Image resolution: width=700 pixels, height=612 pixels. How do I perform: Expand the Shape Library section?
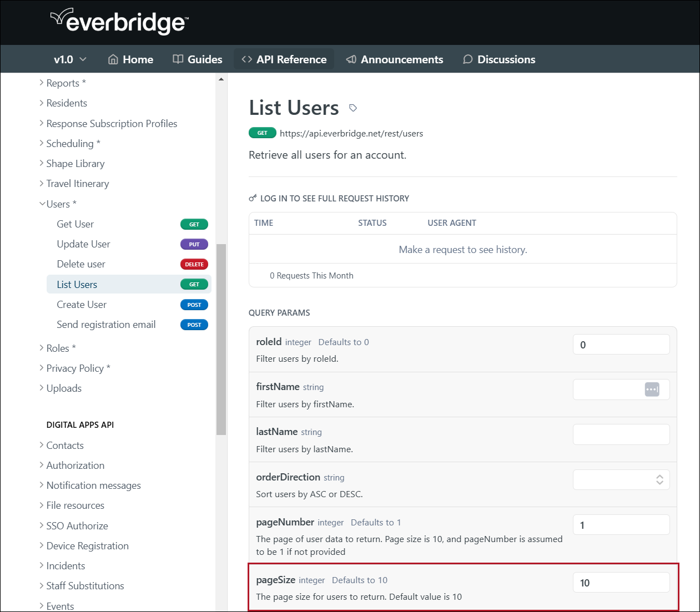click(x=72, y=163)
